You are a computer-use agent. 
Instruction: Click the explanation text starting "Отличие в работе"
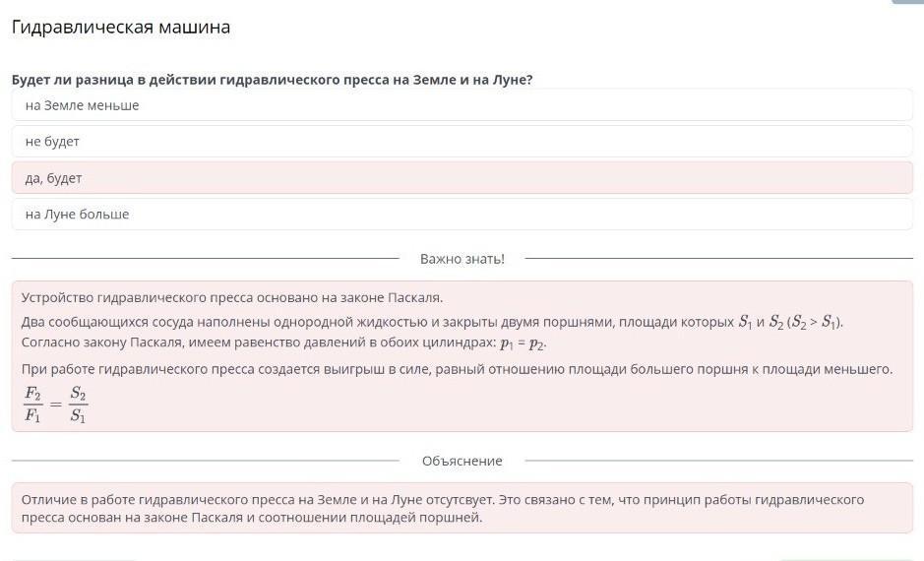[443, 500]
